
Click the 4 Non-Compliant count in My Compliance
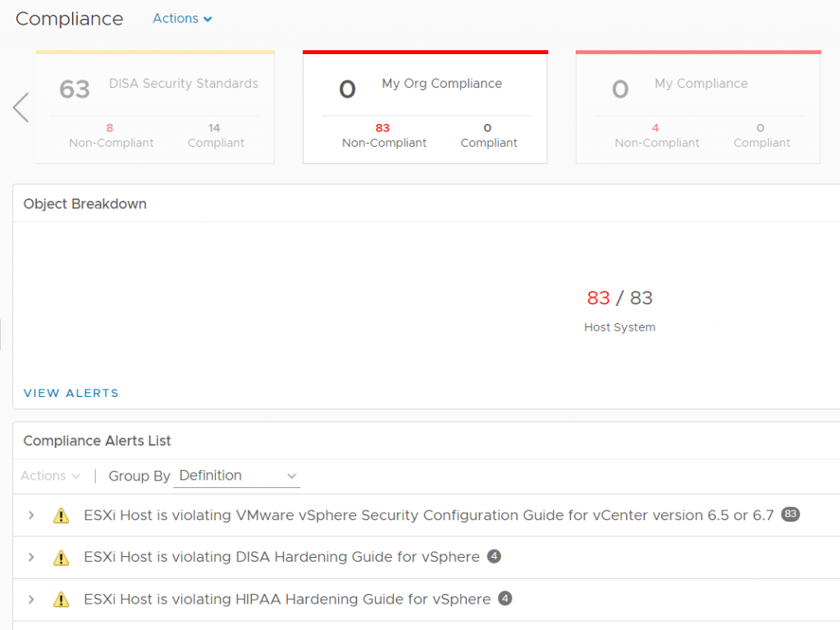point(655,128)
